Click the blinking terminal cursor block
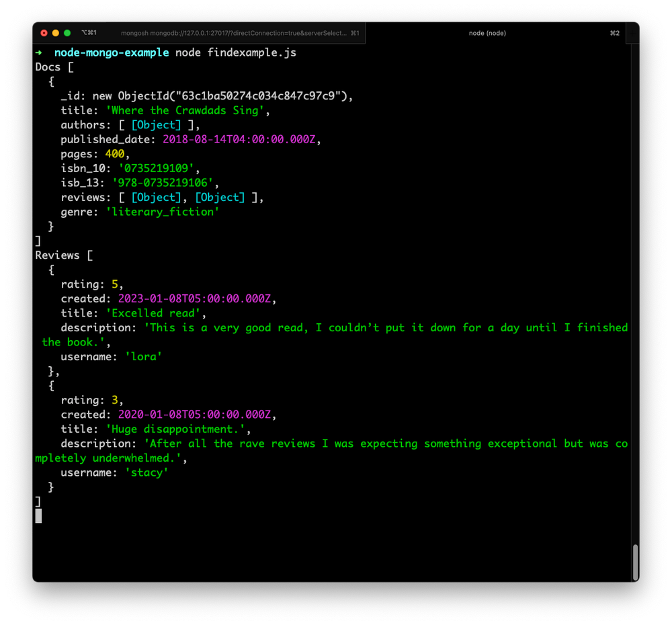The image size is (672, 625). [38, 515]
